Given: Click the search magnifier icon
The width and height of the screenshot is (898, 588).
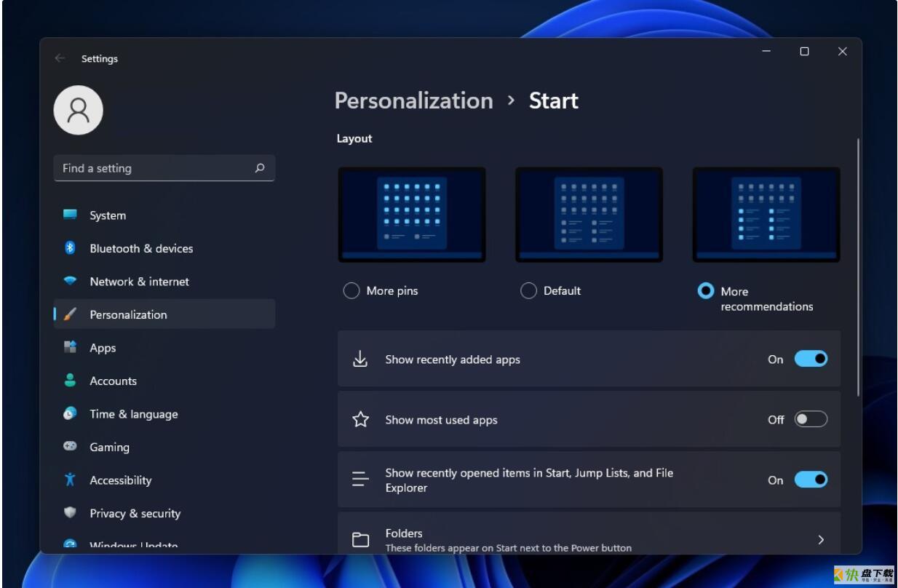Looking at the screenshot, I should pyautogui.click(x=260, y=168).
